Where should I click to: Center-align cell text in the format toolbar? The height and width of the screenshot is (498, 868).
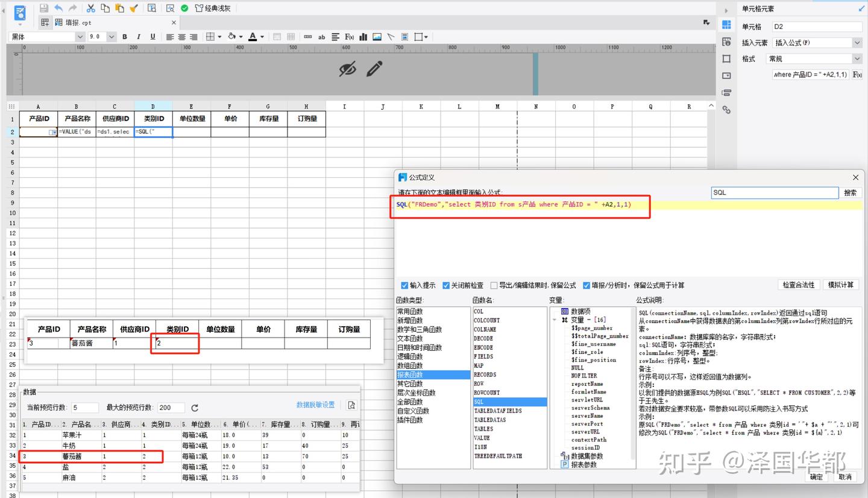coord(181,37)
